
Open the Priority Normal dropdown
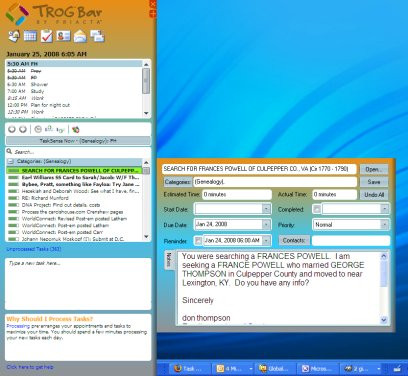(384, 225)
